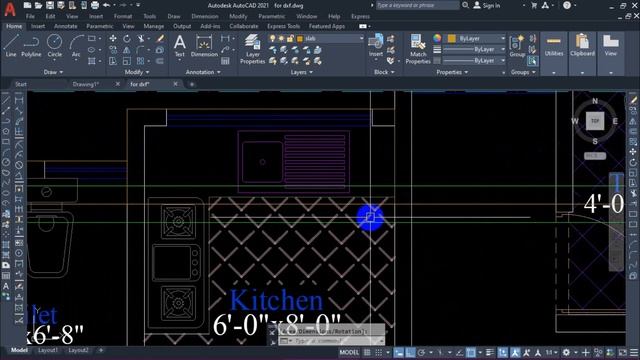
Task: Toggle the layer lock icon
Action: (290, 38)
